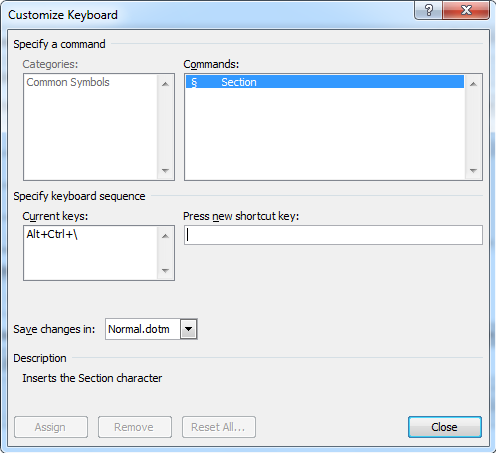The height and width of the screenshot is (453, 496).
Task: Click the section symbol icon in Commands
Action: click(194, 82)
